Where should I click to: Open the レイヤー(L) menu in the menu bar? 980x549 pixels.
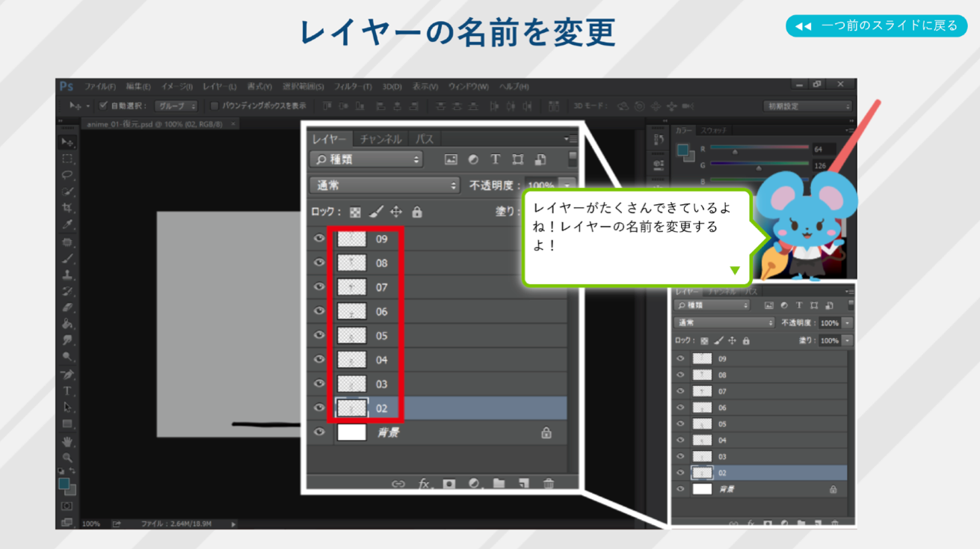(219, 87)
